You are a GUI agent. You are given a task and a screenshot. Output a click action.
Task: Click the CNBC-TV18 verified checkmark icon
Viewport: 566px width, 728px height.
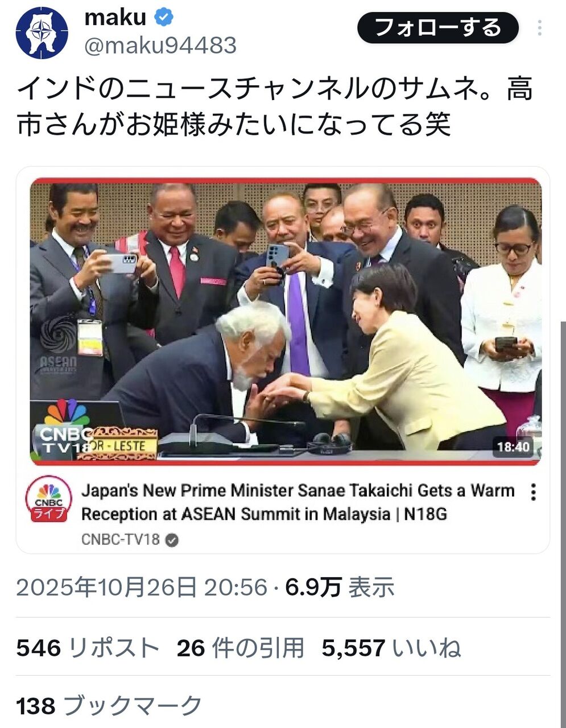point(172,540)
